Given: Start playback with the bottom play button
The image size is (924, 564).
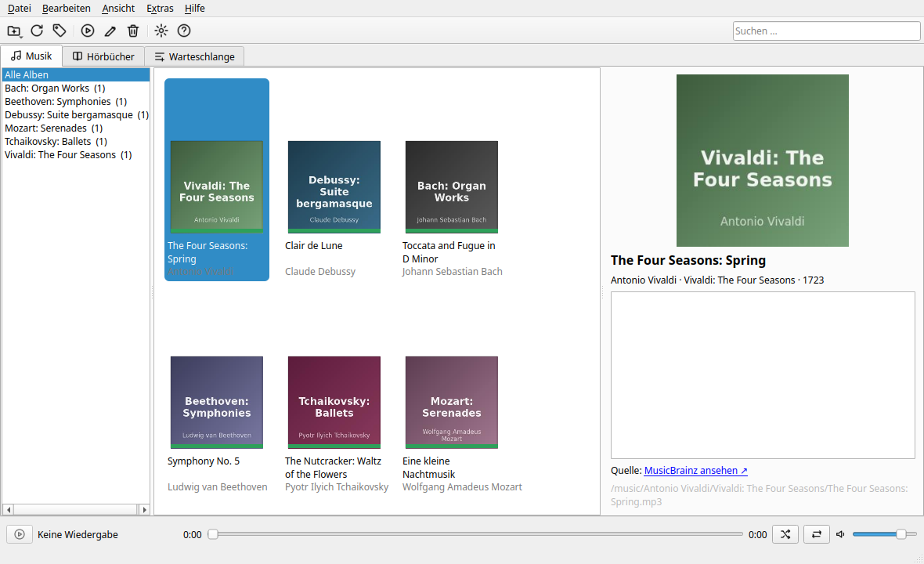Looking at the screenshot, I should tap(20, 534).
